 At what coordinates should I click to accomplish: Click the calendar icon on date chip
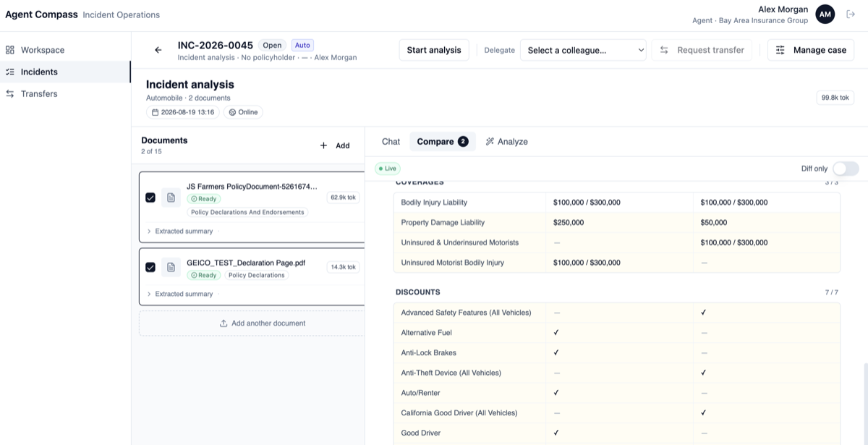(x=156, y=112)
